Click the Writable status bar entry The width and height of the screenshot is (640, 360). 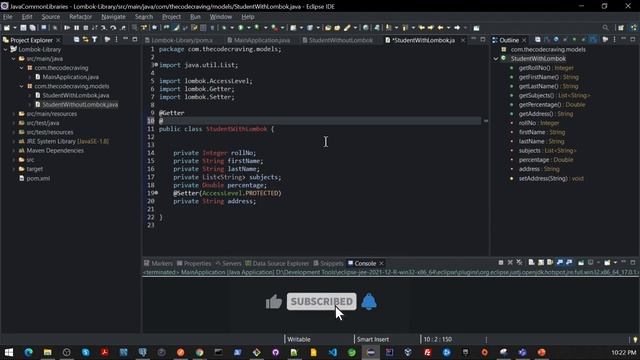[299, 339]
